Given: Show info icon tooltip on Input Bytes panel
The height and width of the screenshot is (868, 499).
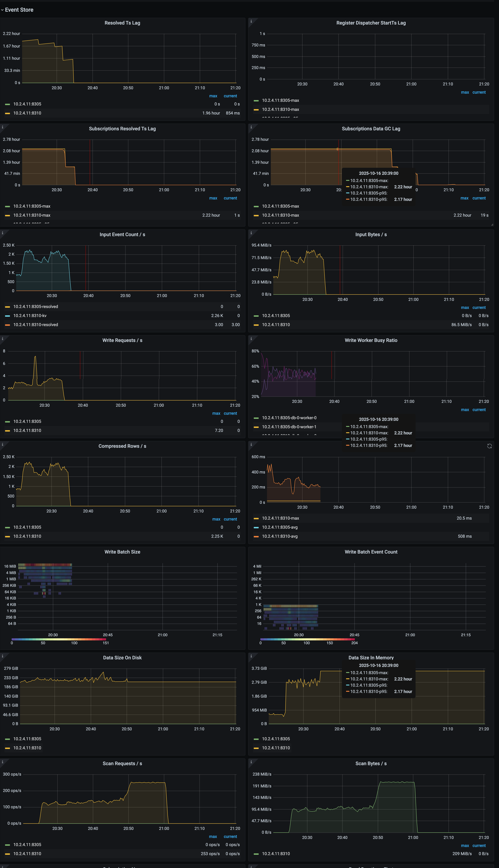Looking at the screenshot, I should (251, 233).
